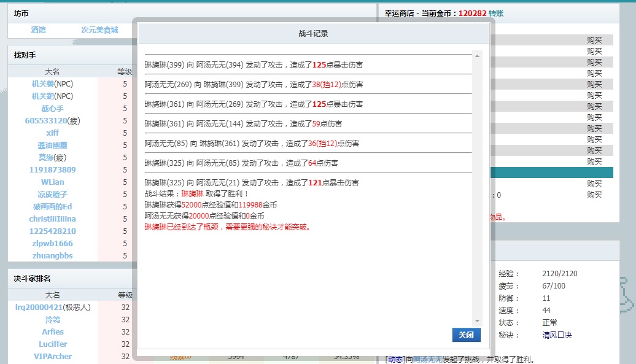
Task: Open ranked player Luciffer
Action: click(x=53, y=344)
